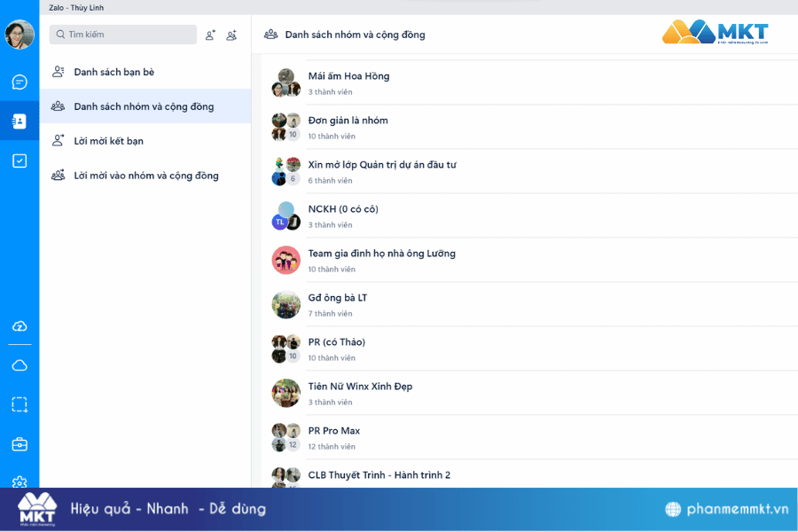Click '12 thành viên' under PR Pro Max
The image size is (798, 532).
point(332,447)
